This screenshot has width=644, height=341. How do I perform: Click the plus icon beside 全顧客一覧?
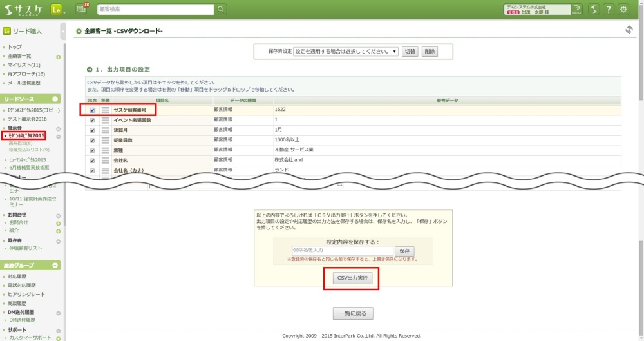(x=59, y=57)
